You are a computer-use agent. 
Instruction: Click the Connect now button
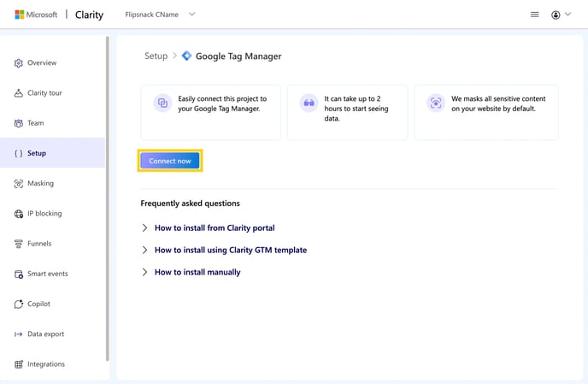(170, 161)
